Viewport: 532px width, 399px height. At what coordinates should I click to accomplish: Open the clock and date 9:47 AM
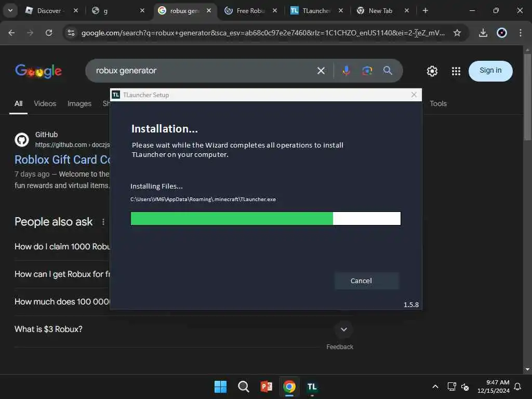point(494,387)
